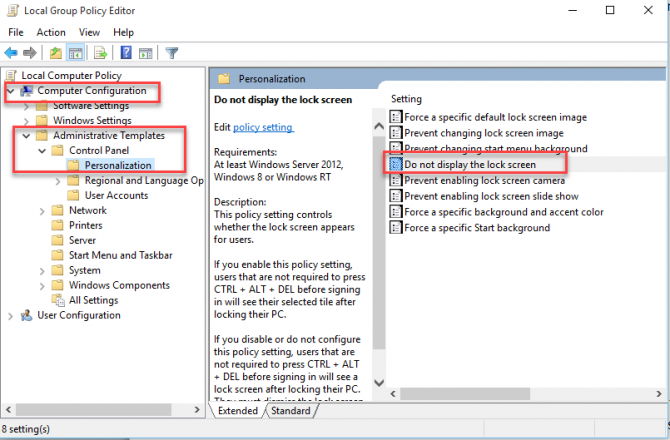Open the File menu
This screenshot has width=670, height=440.
pyautogui.click(x=16, y=32)
